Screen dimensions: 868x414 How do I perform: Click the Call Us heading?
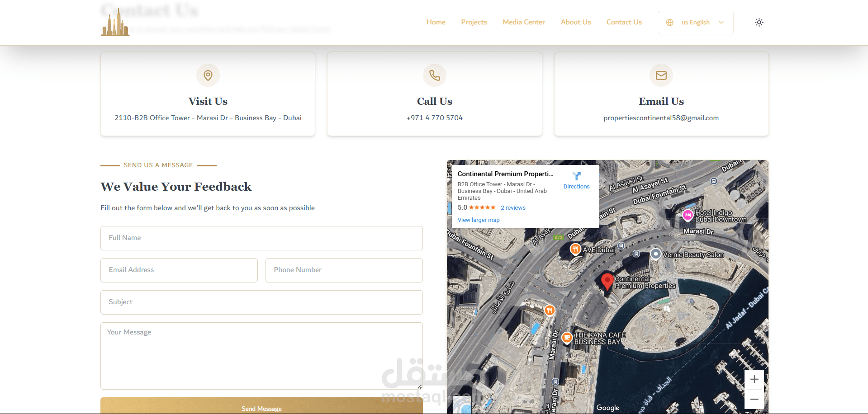click(435, 101)
